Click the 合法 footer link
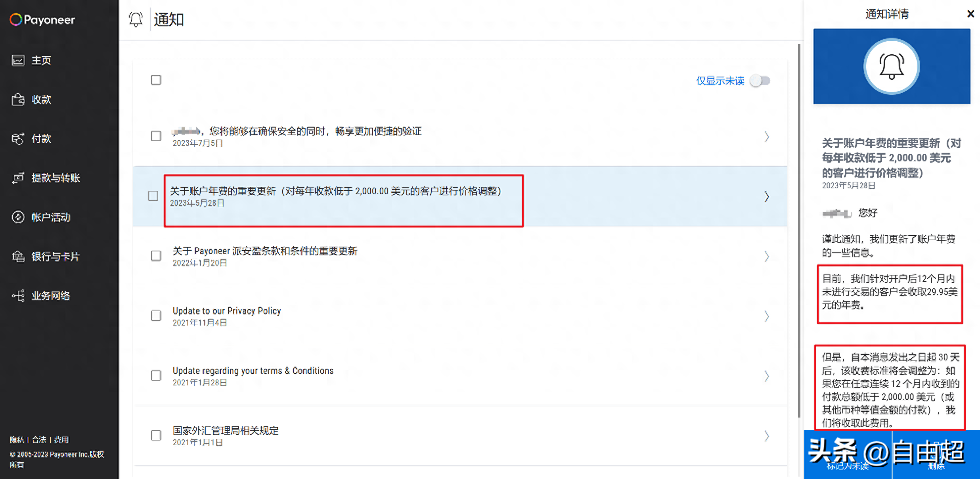980x479 pixels. (39, 439)
